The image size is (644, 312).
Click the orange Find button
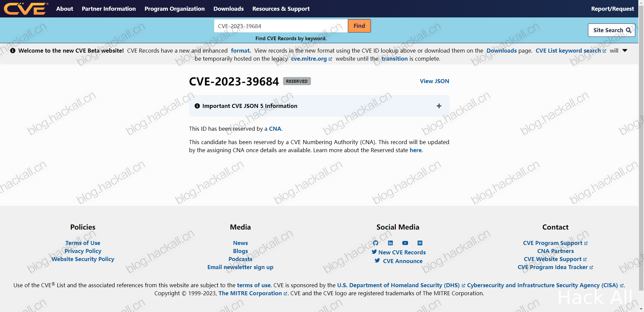click(359, 26)
